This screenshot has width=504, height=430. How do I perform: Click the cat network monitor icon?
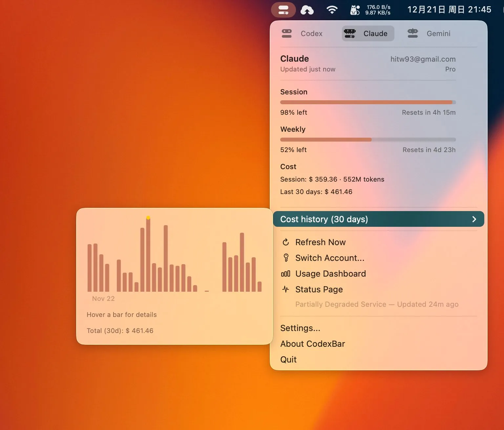[x=355, y=10]
